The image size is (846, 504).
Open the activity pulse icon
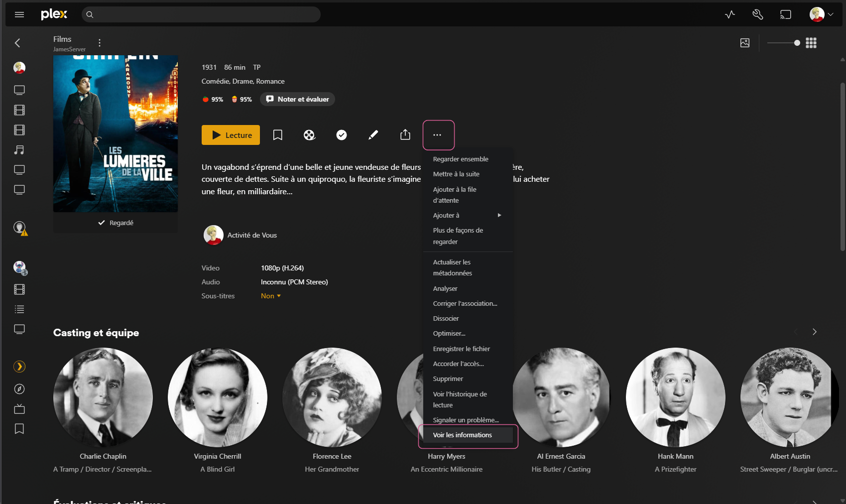click(x=730, y=14)
